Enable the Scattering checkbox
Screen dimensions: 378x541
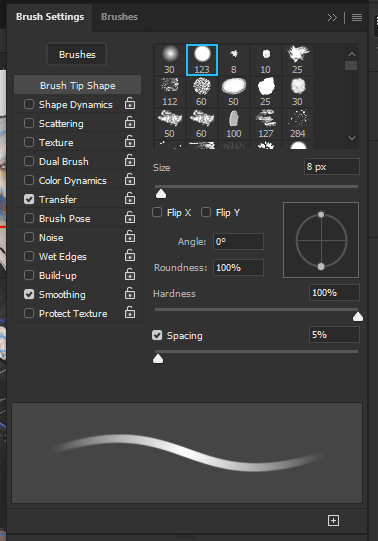coord(29,123)
